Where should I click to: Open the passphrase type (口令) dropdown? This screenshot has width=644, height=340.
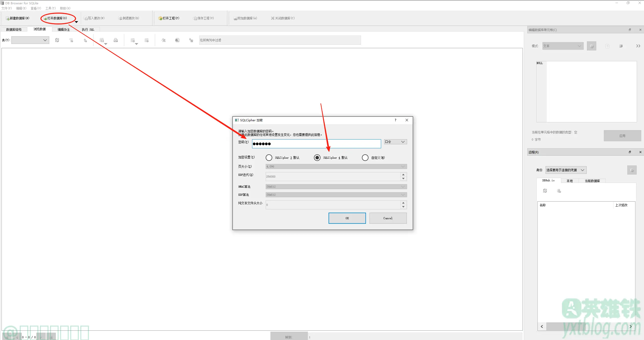(x=395, y=142)
